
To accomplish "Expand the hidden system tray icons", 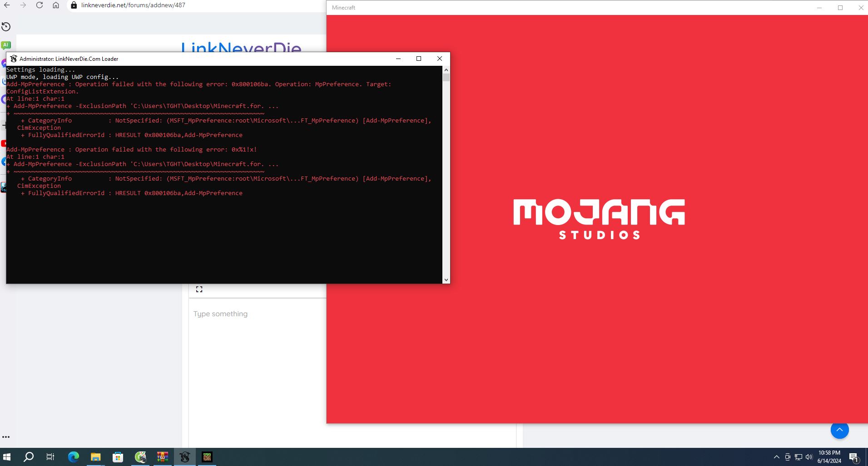I will (x=776, y=457).
